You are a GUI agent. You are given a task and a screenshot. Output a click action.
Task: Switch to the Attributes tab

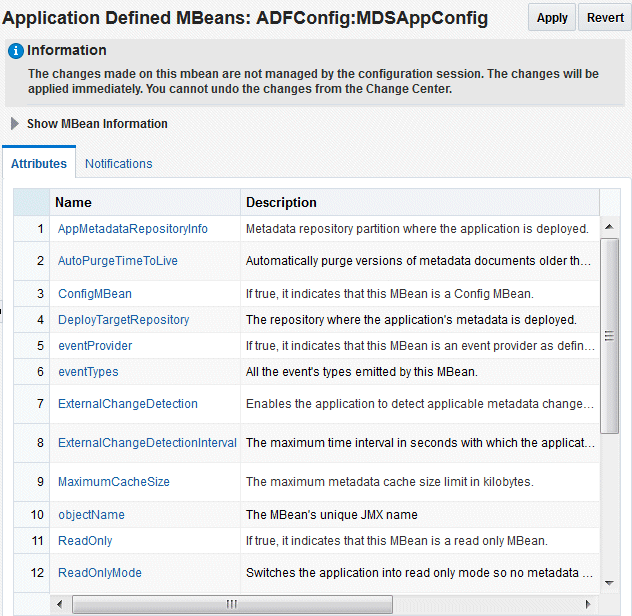click(x=39, y=163)
